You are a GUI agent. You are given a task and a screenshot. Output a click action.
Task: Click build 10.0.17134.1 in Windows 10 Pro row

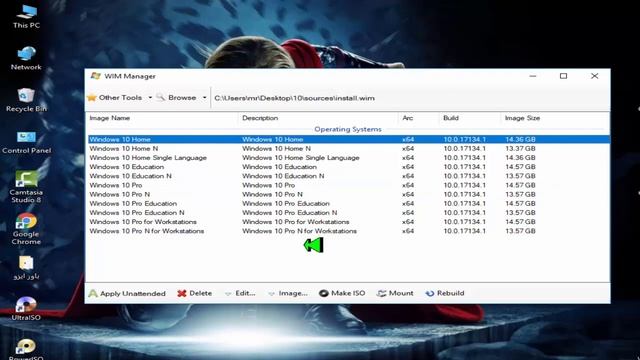click(464, 185)
